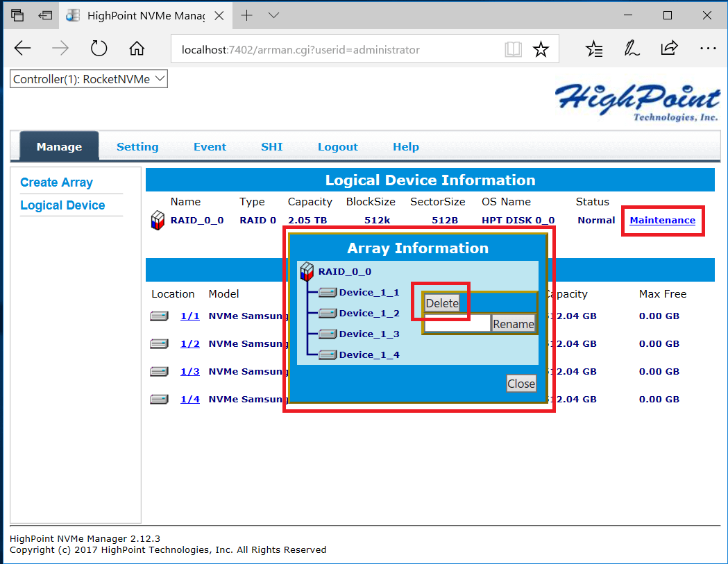
Task: Go to browser Home icon
Action: pyautogui.click(x=137, y=49)
